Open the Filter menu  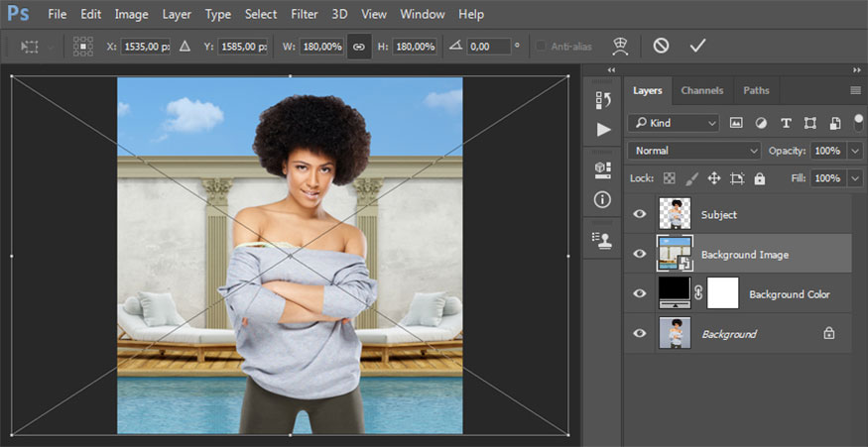305,14
